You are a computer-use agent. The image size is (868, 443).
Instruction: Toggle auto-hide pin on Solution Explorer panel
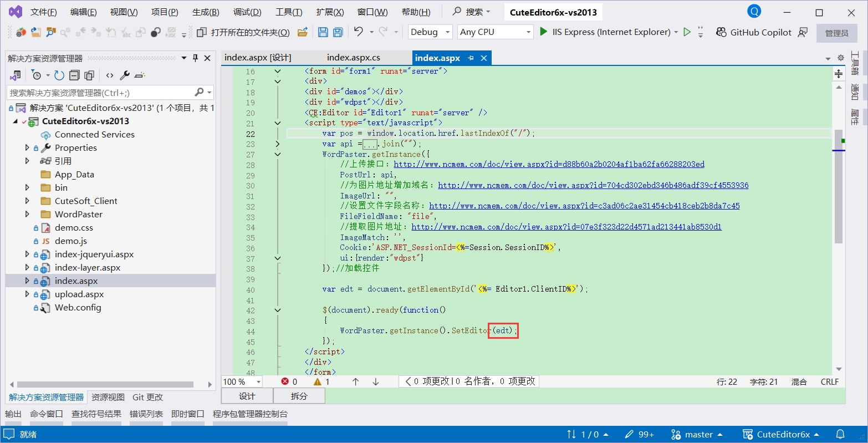click(x=195, y=58)
